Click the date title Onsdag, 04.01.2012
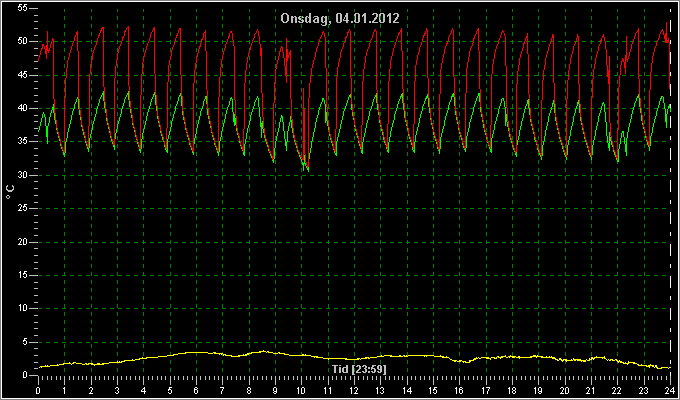 point(340,18)
